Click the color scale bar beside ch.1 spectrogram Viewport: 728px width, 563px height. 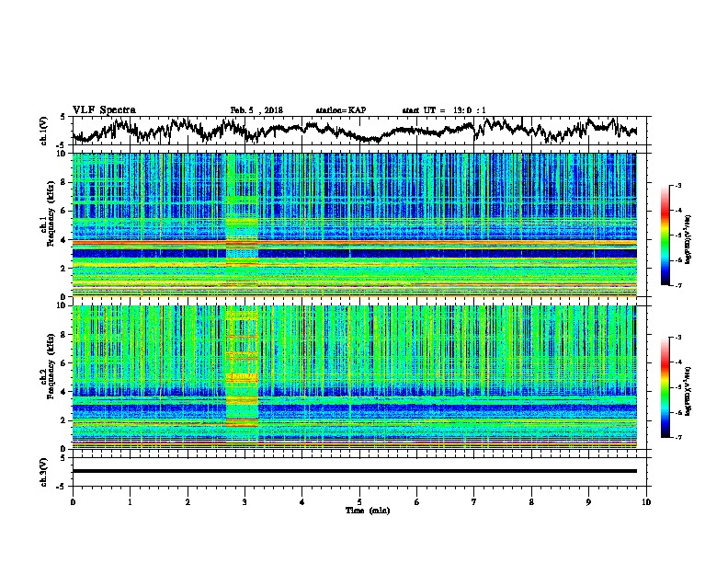tap(665, 236)
